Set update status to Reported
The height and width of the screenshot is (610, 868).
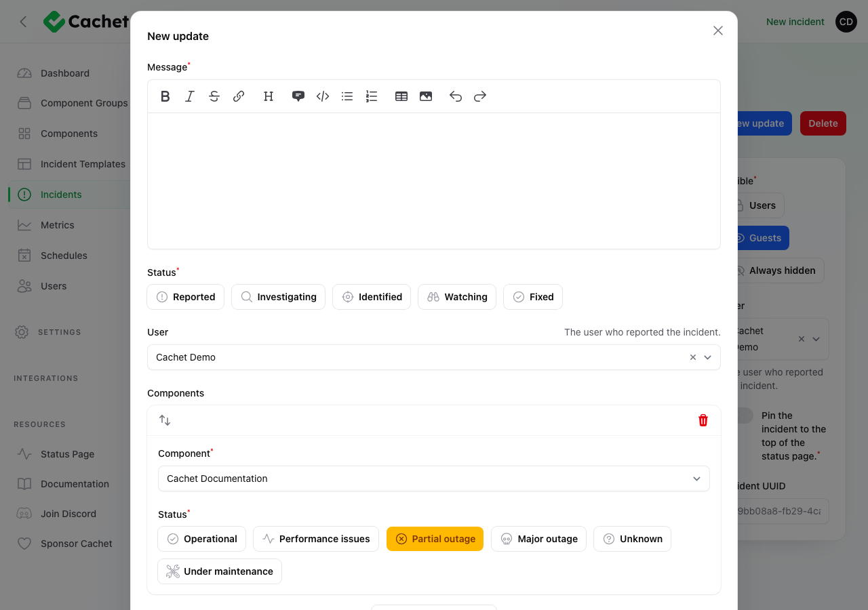pyautogui.click(x=186, y=297)
